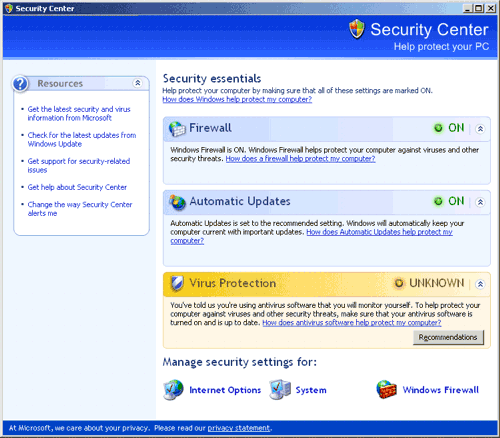Open the Windows Firewall text link
Screen dimensions: 500x438
pos(441,390)
